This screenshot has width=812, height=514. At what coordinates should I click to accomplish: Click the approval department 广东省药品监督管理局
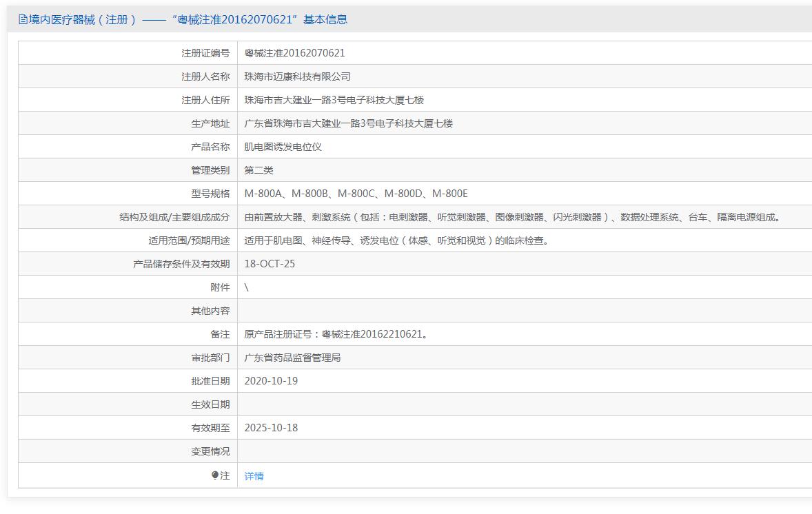[292, 358]
